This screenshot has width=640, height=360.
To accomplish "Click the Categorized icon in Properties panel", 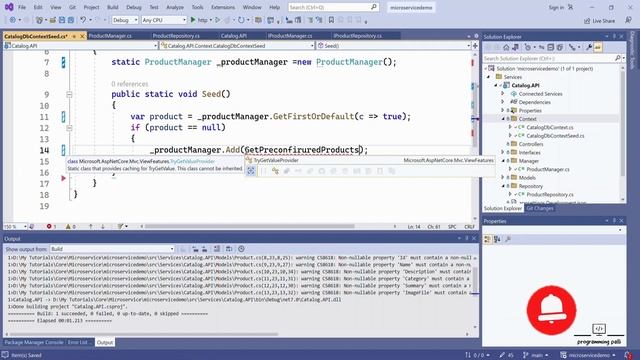I will pos(487,240).
